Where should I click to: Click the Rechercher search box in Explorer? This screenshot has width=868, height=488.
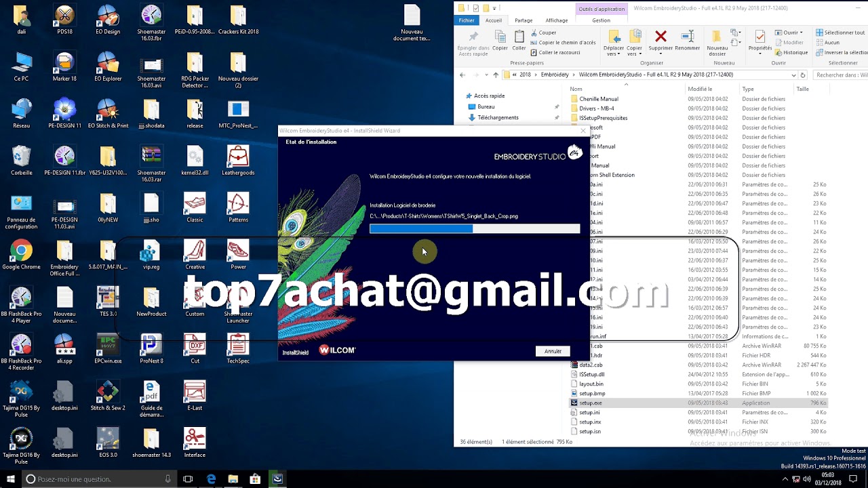tap(841, 75)
